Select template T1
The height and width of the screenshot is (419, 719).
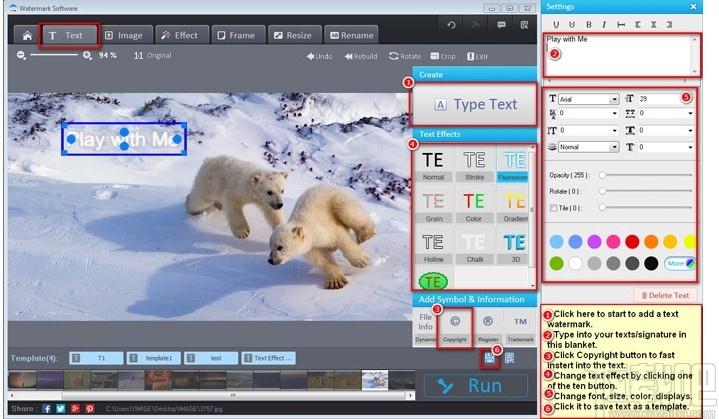(x=96, y=358)
